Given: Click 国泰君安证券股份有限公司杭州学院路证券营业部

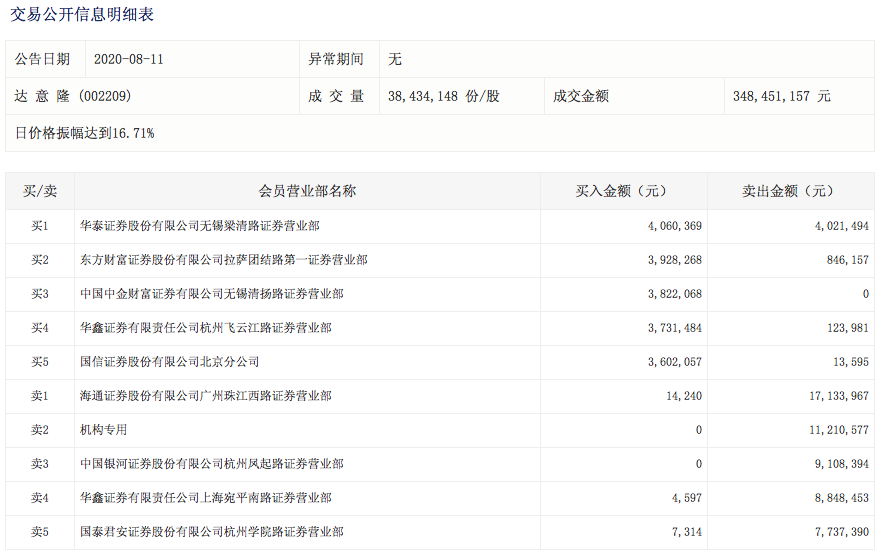Looking at the screenshot, I should 212,532.
